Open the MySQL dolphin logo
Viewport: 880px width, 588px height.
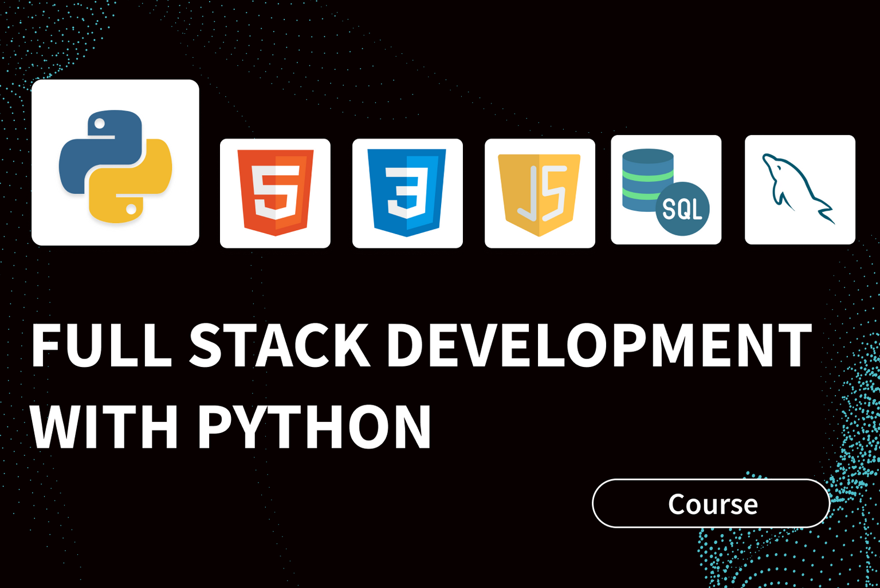pos(799,189)
